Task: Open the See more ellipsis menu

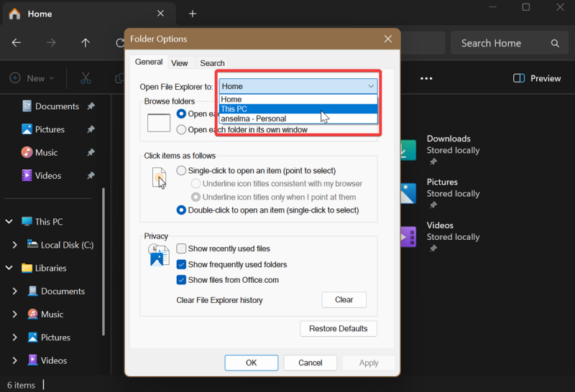Action: pyautogui.click(x=426, y=78)
